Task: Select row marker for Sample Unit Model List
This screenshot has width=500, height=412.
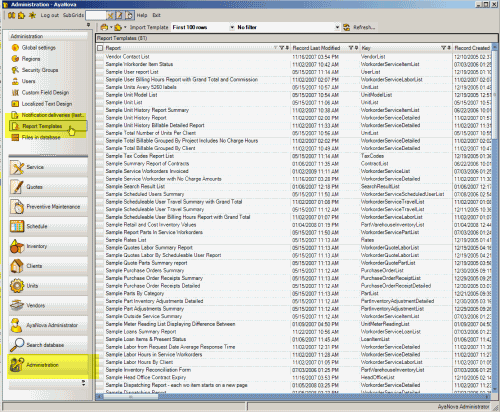Action: click(100, 95)
